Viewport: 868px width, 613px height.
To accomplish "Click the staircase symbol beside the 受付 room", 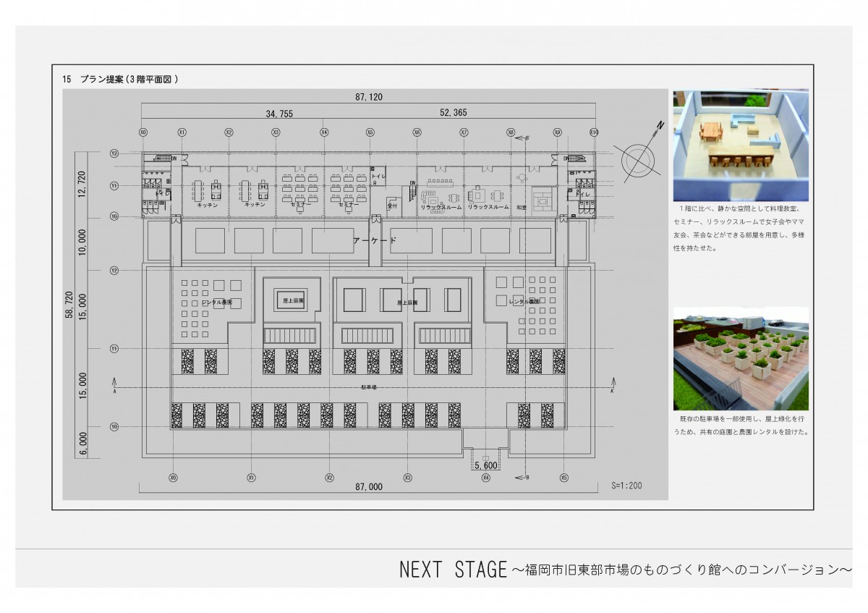I will 413,194.
